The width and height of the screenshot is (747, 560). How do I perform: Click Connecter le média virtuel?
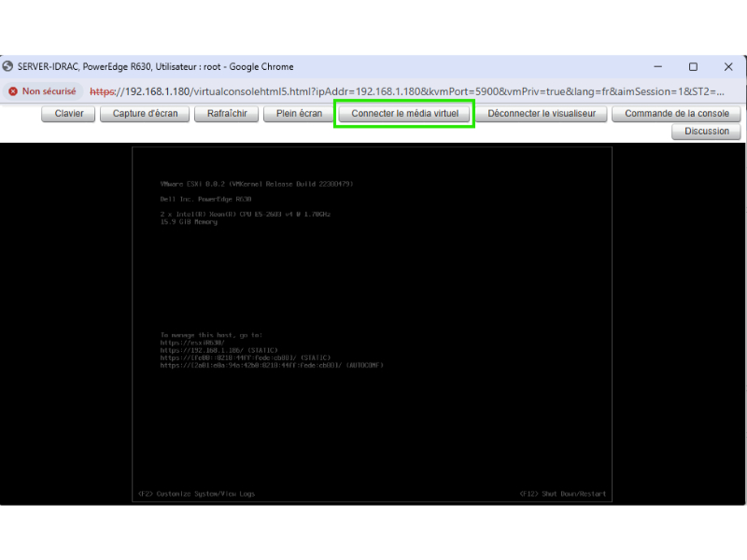click(405, 114)
